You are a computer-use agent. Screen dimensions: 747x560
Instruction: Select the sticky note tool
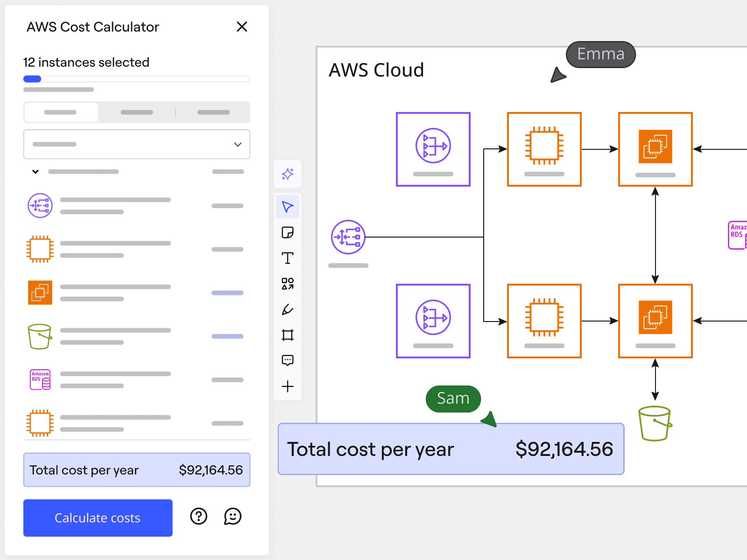pos(288,232)
